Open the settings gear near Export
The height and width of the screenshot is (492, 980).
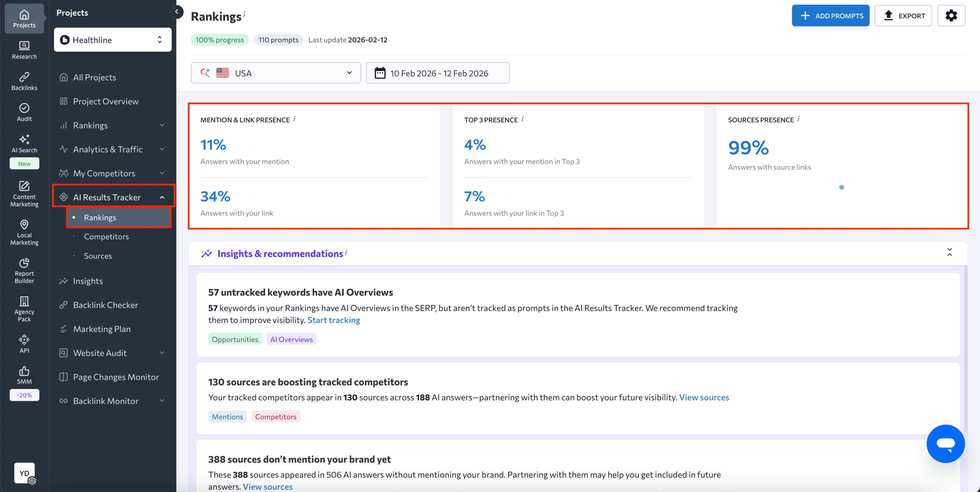click(951, 15)
